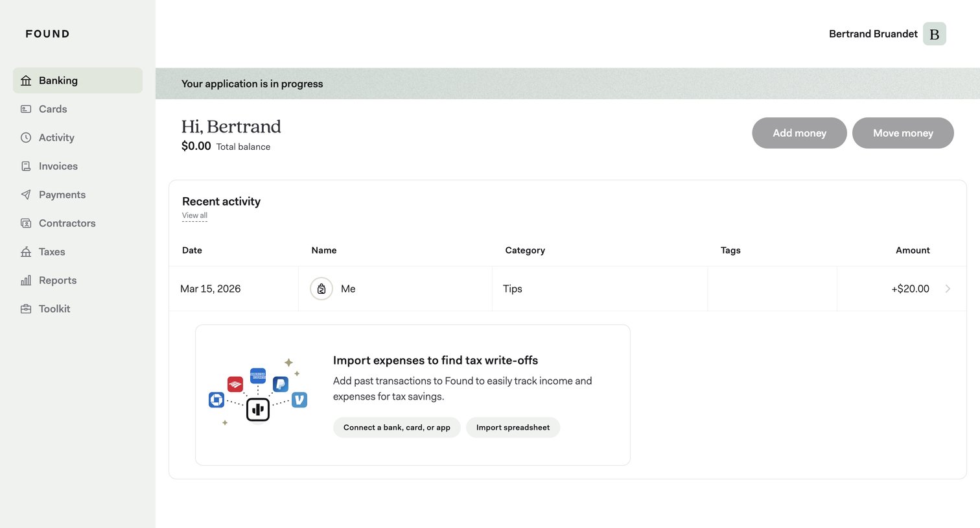The image size is (980, 528).
Task: Open the Toolkit menu item
Action: tap(78, 309)
